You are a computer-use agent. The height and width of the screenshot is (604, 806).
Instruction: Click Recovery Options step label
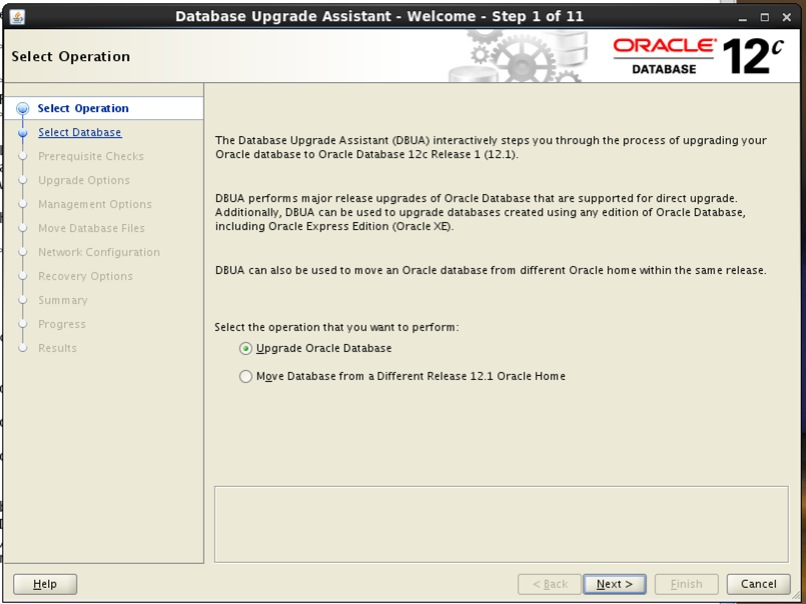click(85, 276)
